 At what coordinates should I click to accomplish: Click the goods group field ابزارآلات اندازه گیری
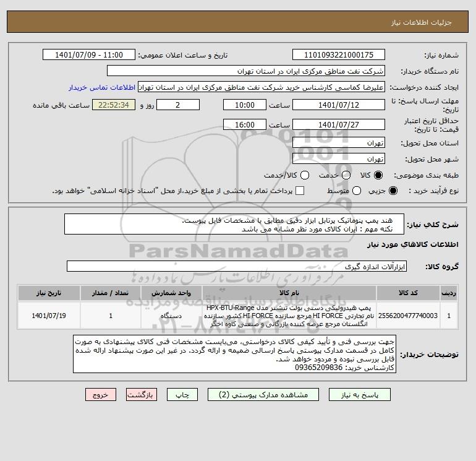tap(237, 266)
